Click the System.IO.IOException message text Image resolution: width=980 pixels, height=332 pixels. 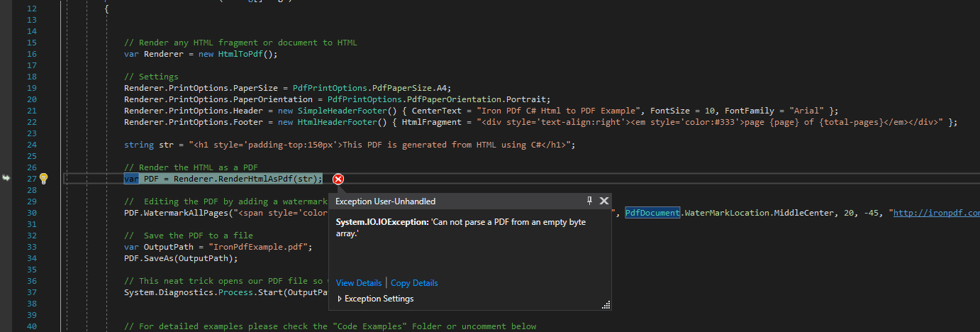tap(461, 228)
